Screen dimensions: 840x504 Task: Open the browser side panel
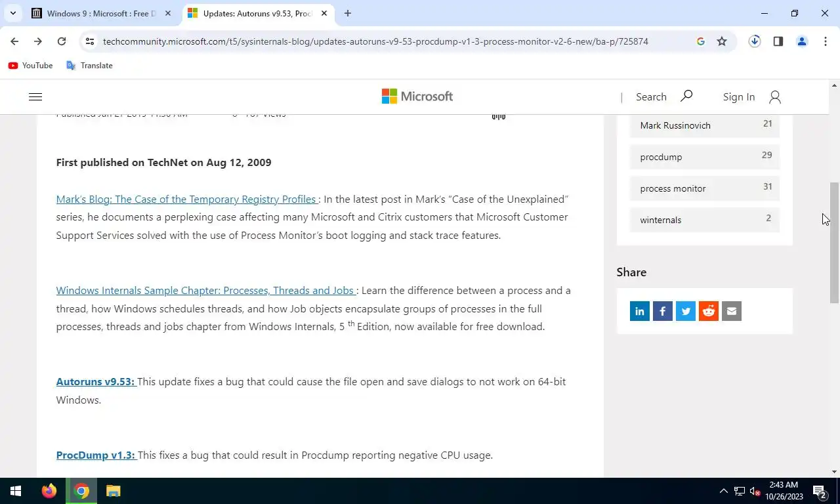778,41
